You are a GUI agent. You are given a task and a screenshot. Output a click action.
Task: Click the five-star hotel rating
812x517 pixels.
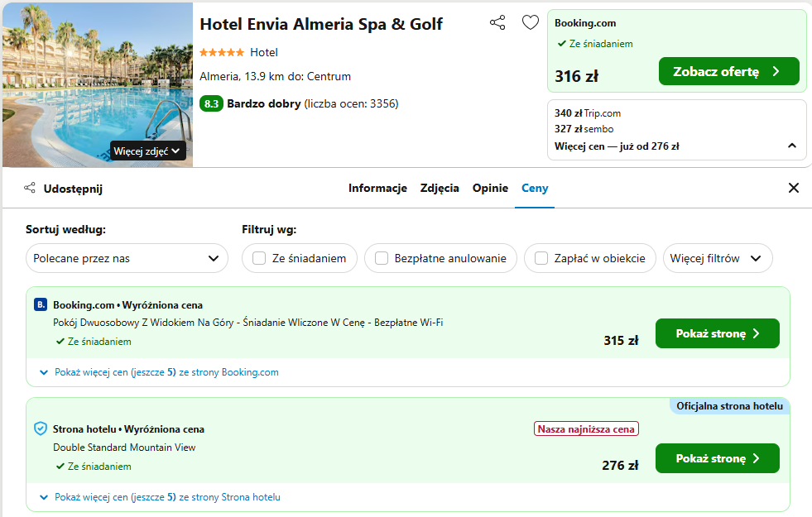coord(222,52)
